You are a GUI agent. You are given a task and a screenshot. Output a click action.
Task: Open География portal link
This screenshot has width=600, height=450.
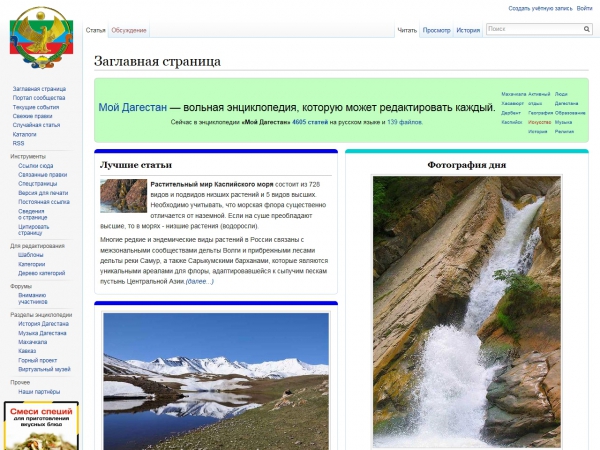pyautogui.click(x=540, y=113)
